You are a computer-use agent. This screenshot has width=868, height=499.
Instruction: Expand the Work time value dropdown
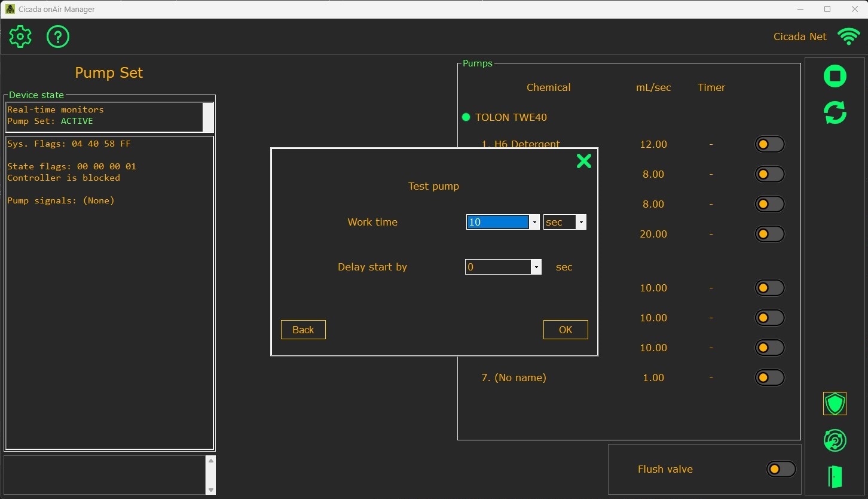534,222
